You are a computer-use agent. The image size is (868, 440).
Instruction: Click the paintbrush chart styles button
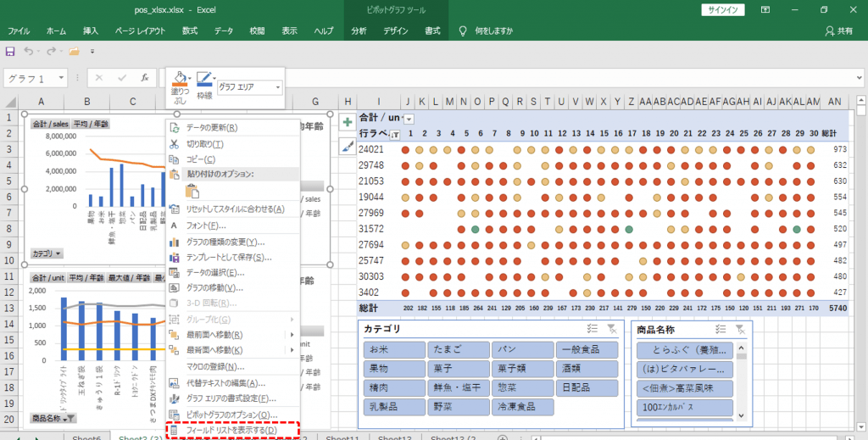(347, 146)
